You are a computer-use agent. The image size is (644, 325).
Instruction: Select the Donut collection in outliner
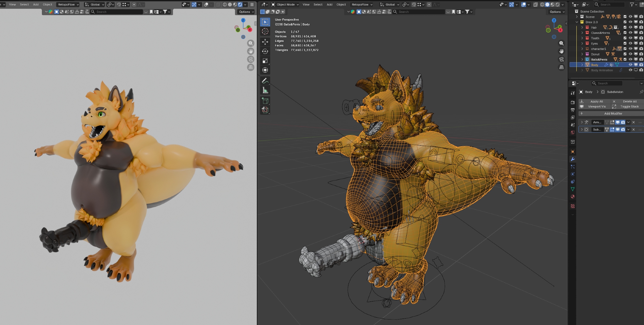pos(595,54)
